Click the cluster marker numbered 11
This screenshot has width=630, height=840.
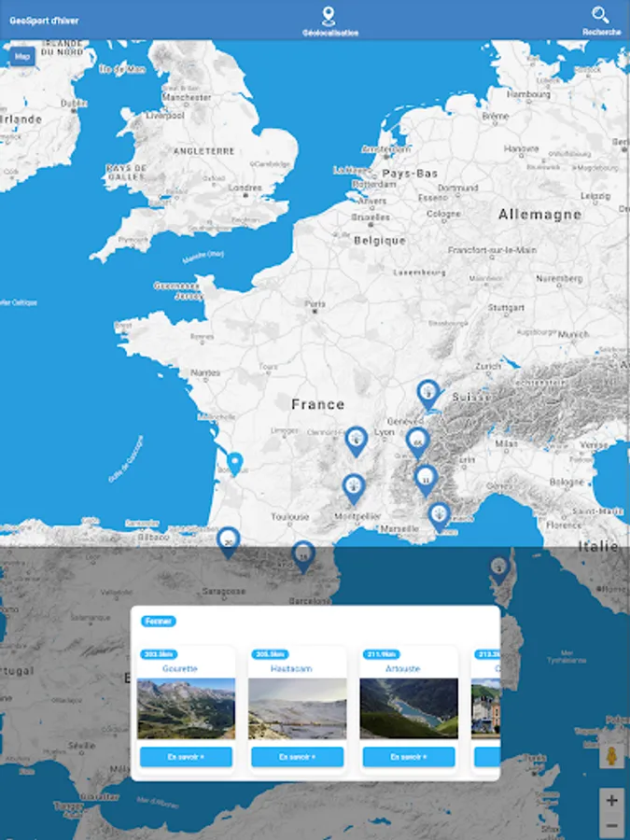point(426,481)
